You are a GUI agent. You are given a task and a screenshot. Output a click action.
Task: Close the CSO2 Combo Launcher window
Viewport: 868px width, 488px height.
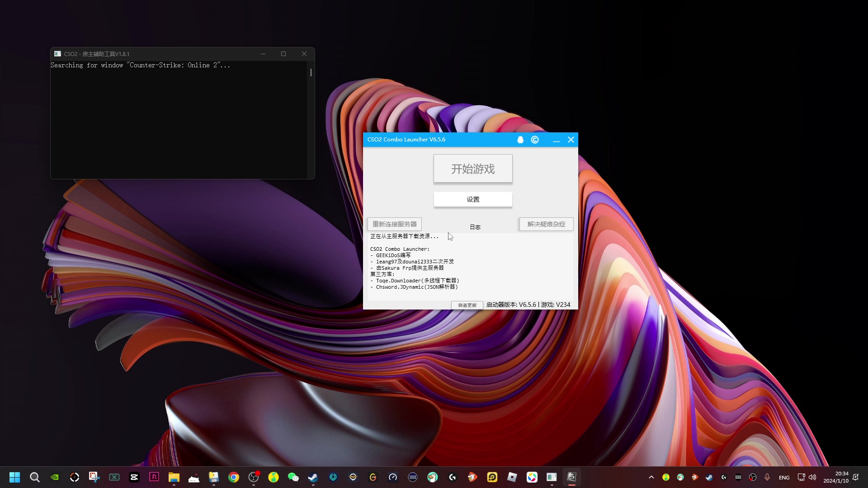click(571, 140)
